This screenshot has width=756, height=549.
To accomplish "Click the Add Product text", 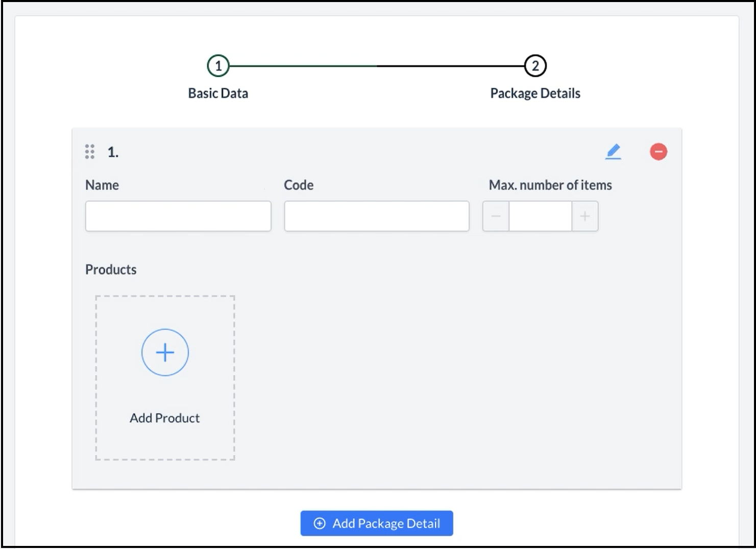I will pos(164,418).
